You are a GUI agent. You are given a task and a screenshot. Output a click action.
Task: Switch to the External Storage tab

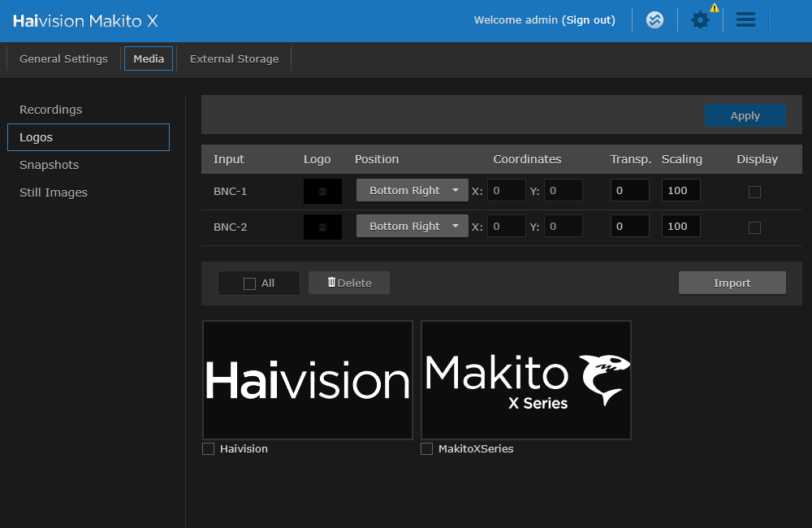[x=234, y=58]
